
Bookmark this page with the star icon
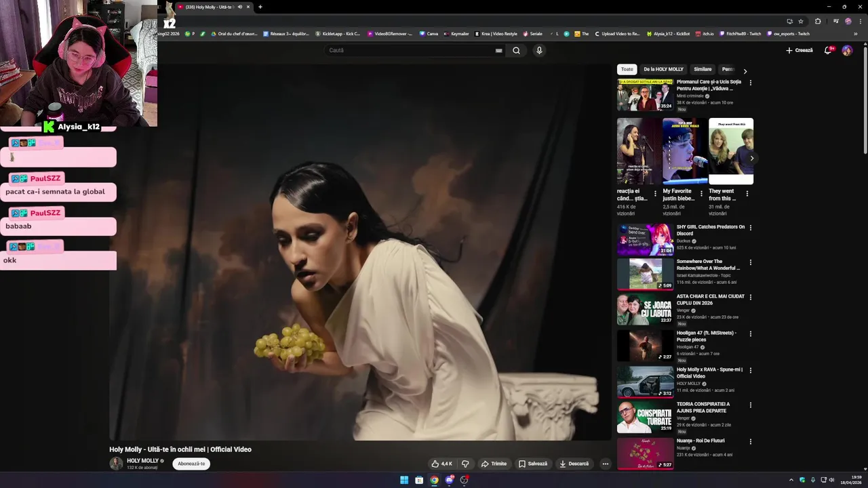(801, 21)
